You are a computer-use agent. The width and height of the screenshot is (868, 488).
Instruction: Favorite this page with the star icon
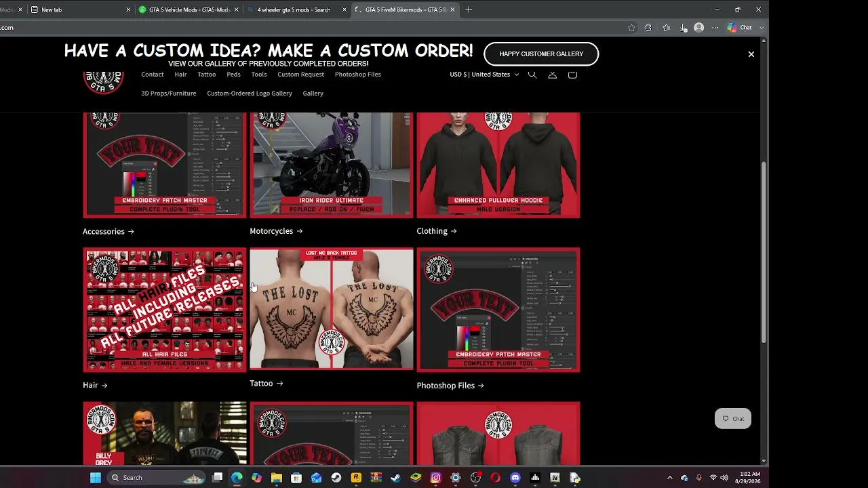coord(631,28)
